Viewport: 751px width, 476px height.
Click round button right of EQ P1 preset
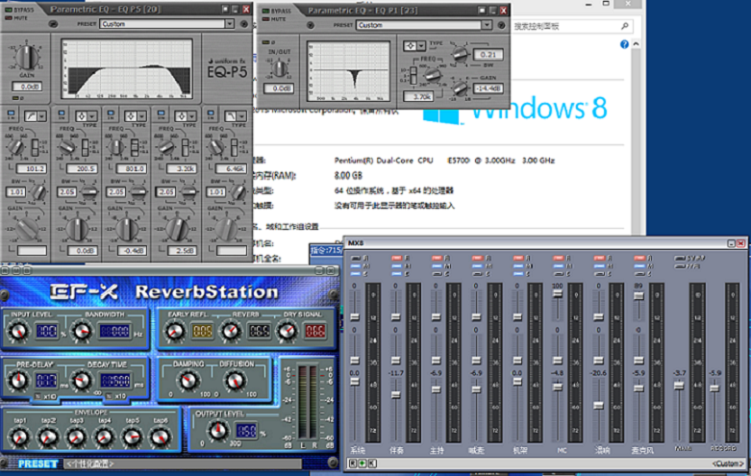click(x=501, y=25)
